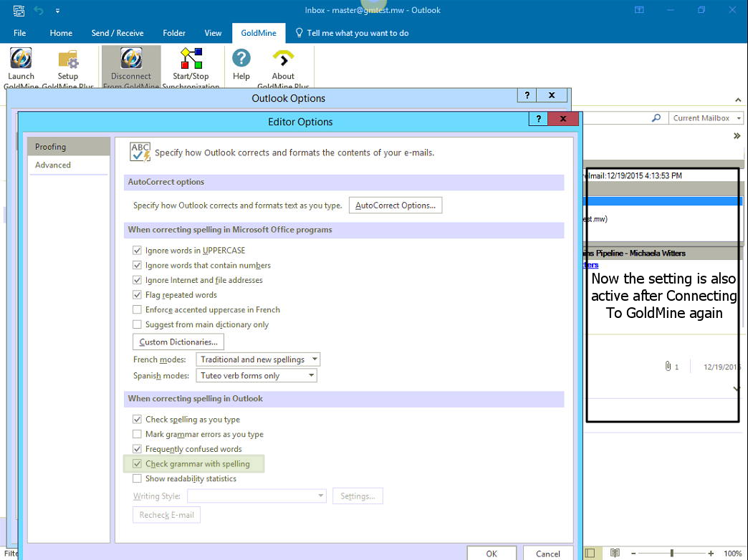
Task: Switch to the Send / Receive tab
Action: 118,33
